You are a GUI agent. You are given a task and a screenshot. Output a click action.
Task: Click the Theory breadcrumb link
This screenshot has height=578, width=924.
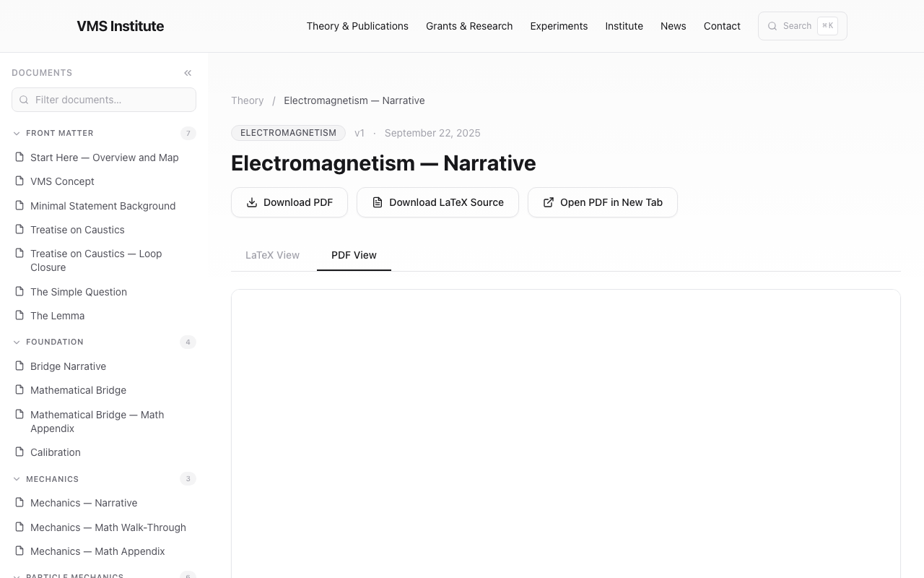pos(248,100)
